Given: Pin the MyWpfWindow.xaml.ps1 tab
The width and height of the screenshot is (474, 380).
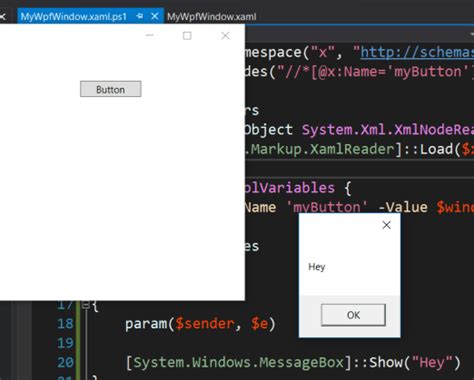Looking at the screenshot, I should 140,16.
